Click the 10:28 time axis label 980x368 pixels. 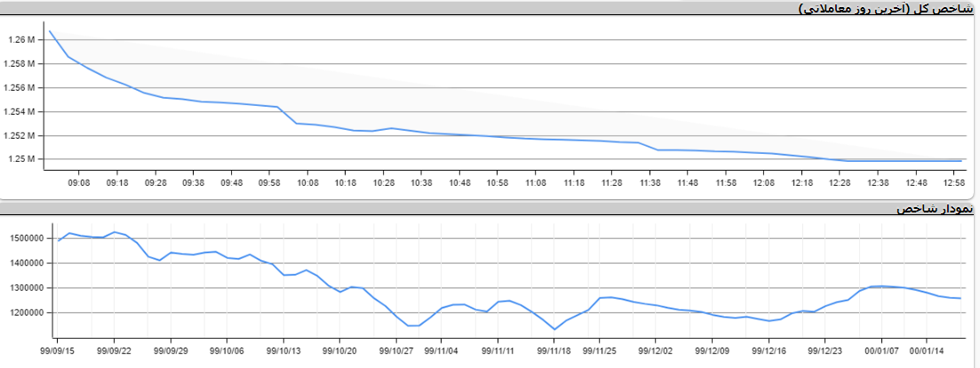pos(385,182)
